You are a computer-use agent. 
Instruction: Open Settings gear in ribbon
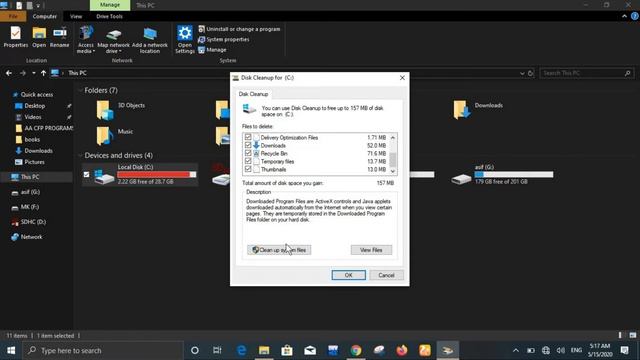184,40
